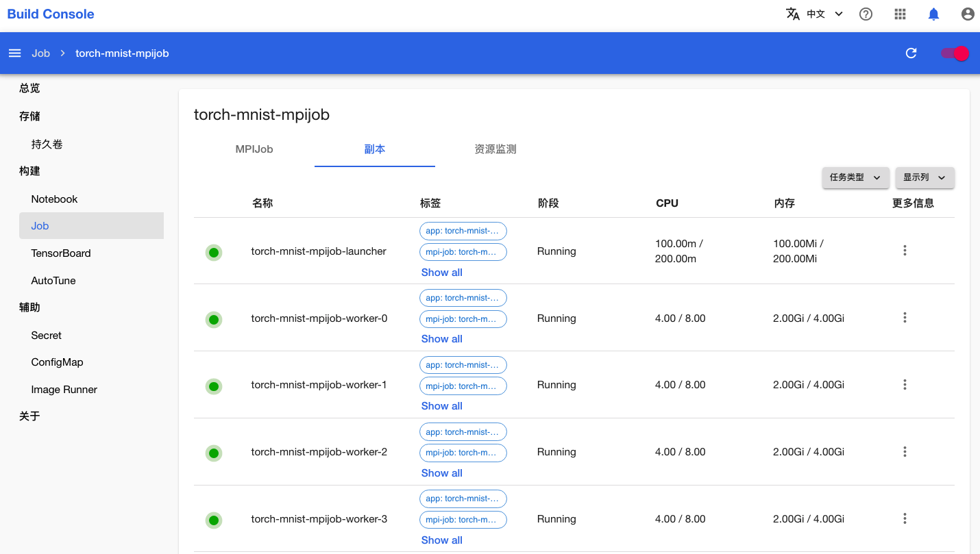Open 关于 in the sidebar
This screenshot has height=554, width=980.
29,416
